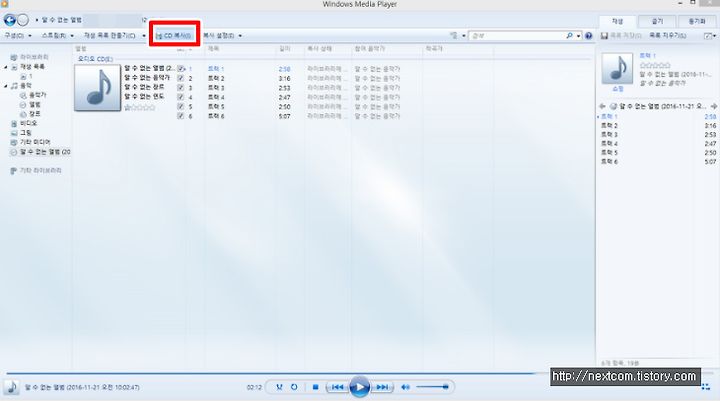Open the search box dropdown arrow
This screenshot has height=401, width=720.
(579, 36)
